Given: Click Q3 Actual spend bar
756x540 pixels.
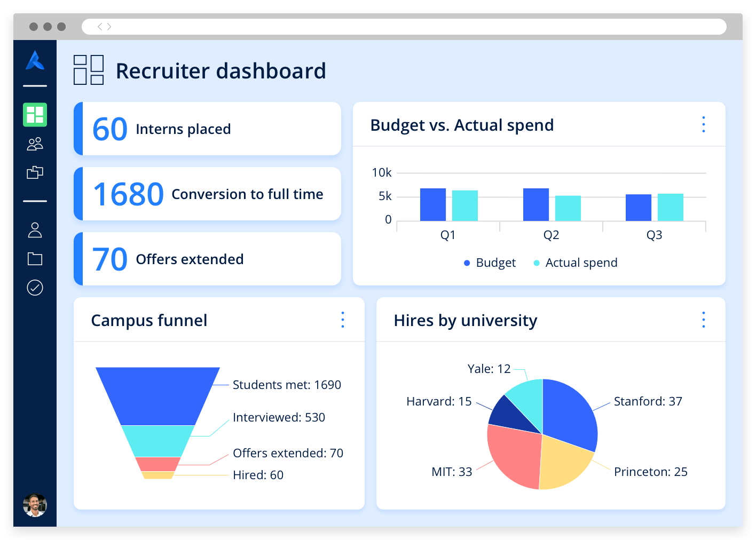Looking at the screenshot, I should [671, 207].
